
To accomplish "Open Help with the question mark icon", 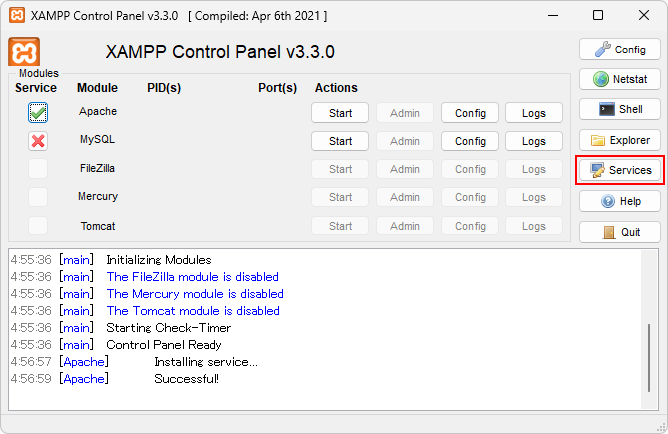I will tap(619, 201).
